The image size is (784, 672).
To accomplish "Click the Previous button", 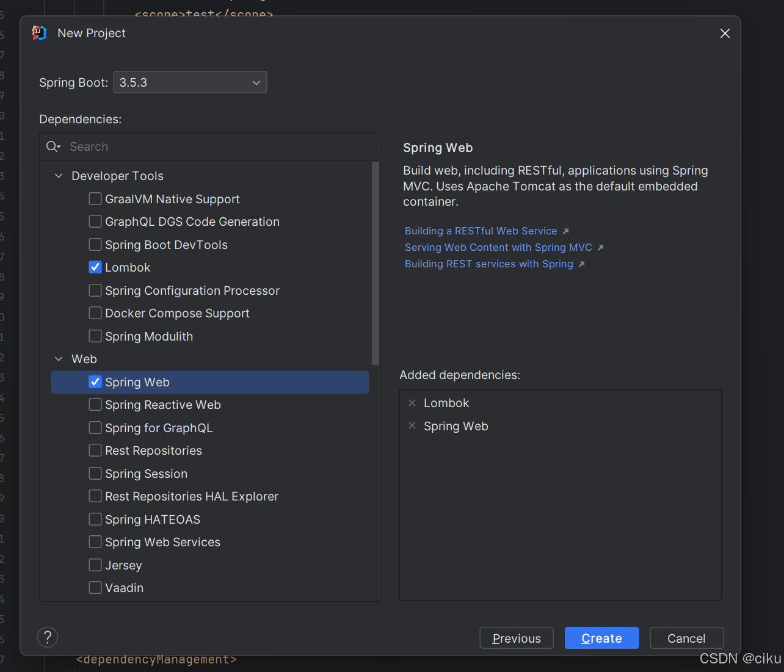I will [517, 638].
